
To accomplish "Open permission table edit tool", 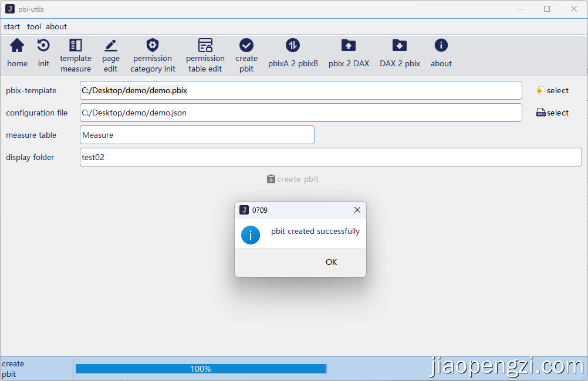I will [205, 56].
